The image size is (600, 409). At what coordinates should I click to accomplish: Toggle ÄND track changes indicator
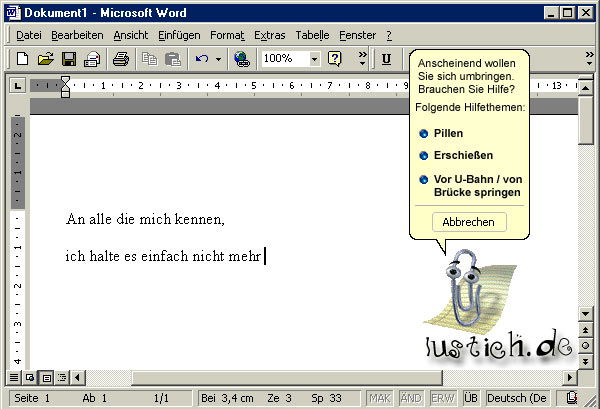[x=411, y=398]
